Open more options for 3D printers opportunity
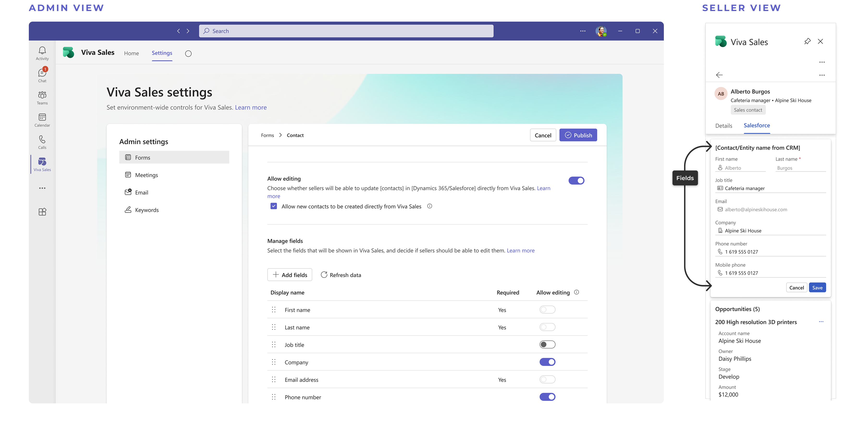The image size is (868, 425). click(x=821, y=322)
